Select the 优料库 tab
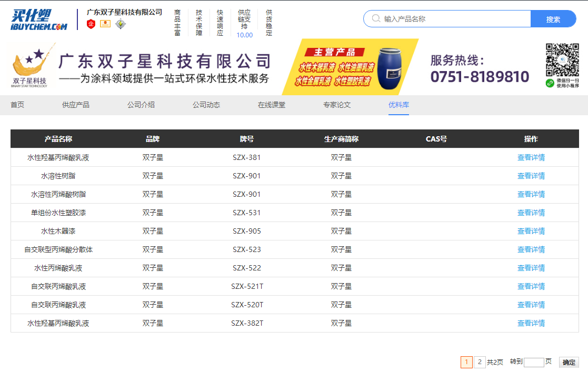588x372 pixels. click(398, 105)
